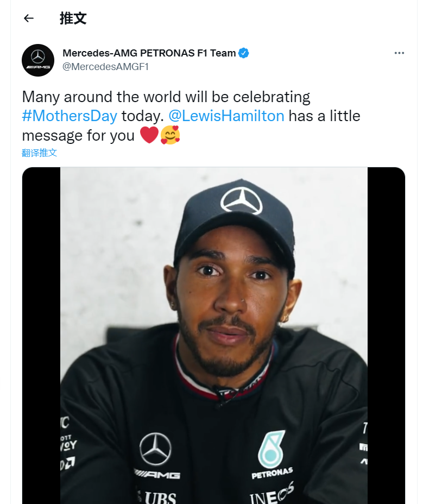
Task: Click the smiling face with hearts emoji
Action: [x=170, y=135]
